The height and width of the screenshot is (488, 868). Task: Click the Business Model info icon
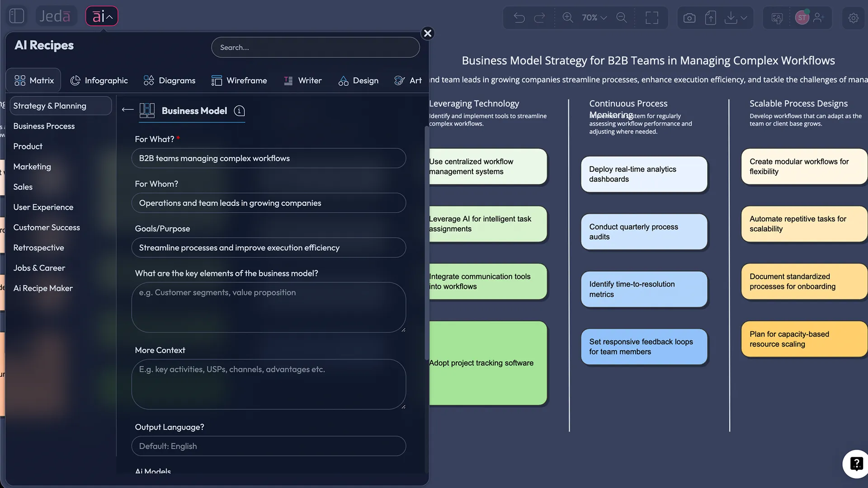(x=239, y=111)
